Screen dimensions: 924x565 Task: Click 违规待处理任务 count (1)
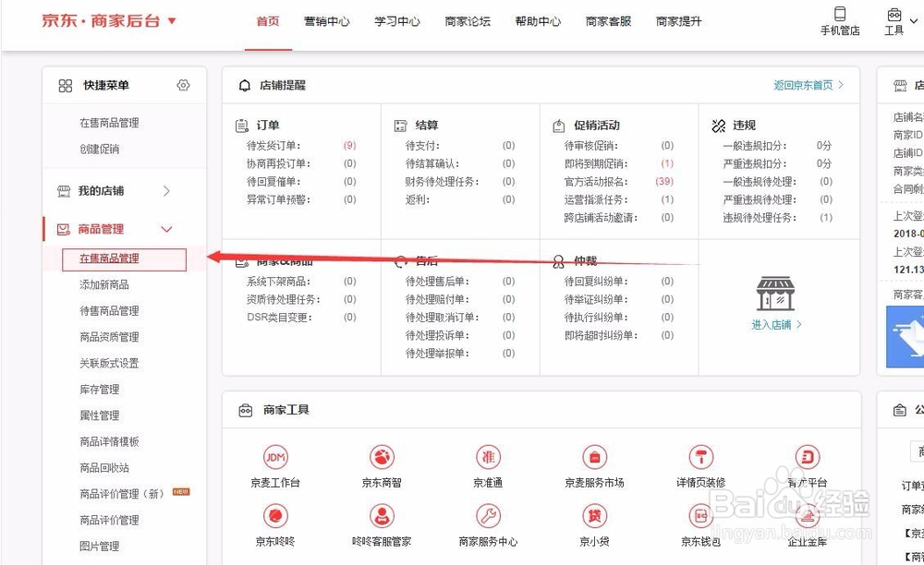coord(826,218)
